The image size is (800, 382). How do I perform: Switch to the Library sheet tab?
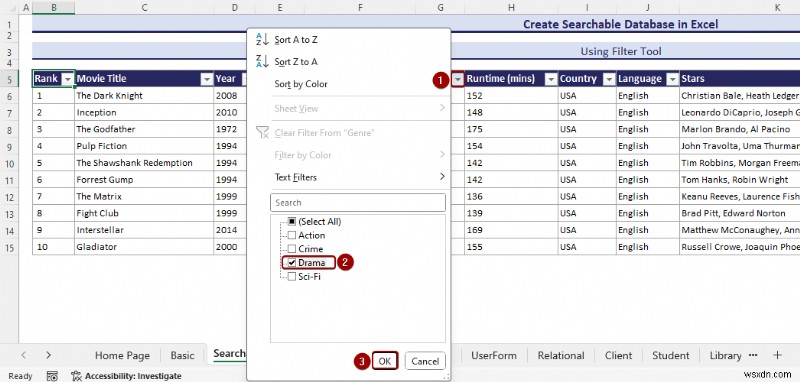point(725,355)
